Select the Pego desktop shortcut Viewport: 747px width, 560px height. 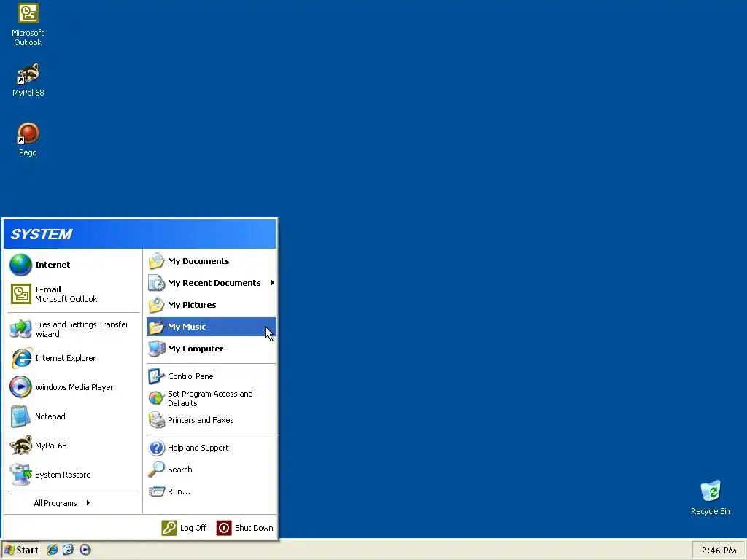[x=28, y=139]
